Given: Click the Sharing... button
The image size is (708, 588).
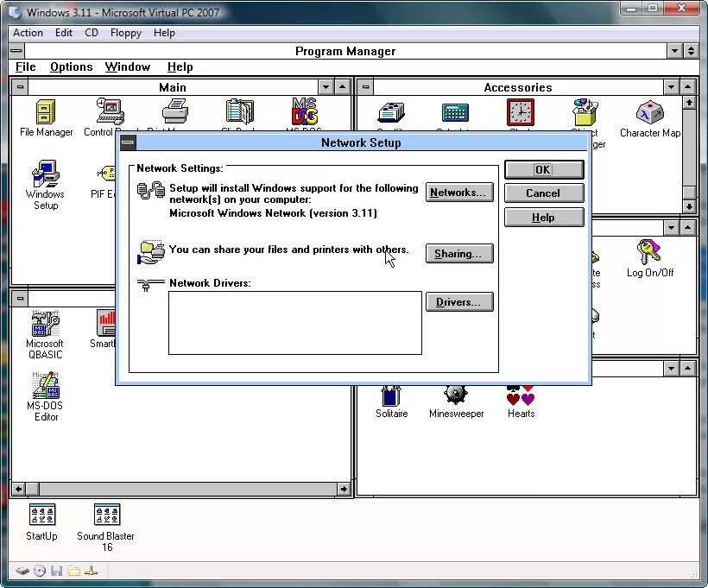Looking at the screenshot, I should click(459, 254).
